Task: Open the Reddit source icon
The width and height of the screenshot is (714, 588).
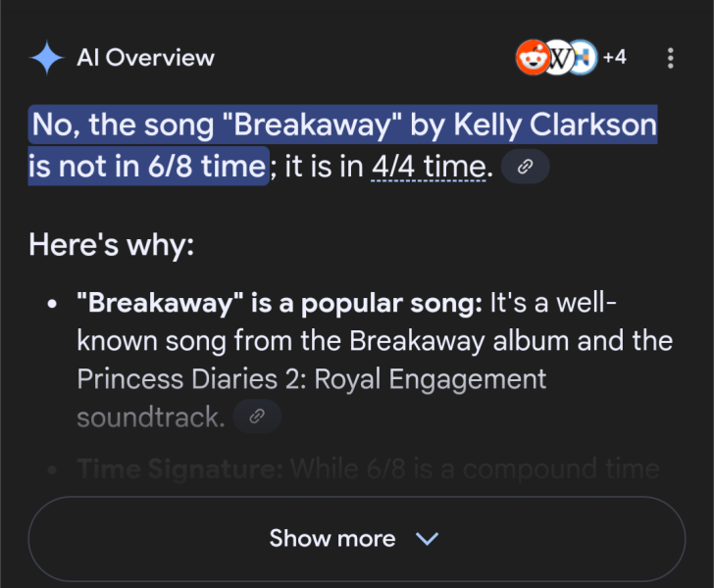Action: (x=532, y=58)
